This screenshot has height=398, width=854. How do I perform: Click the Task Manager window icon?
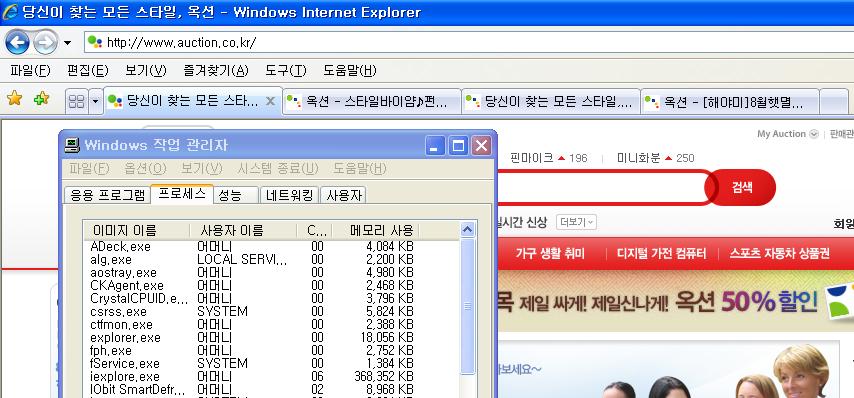(72, 145)
